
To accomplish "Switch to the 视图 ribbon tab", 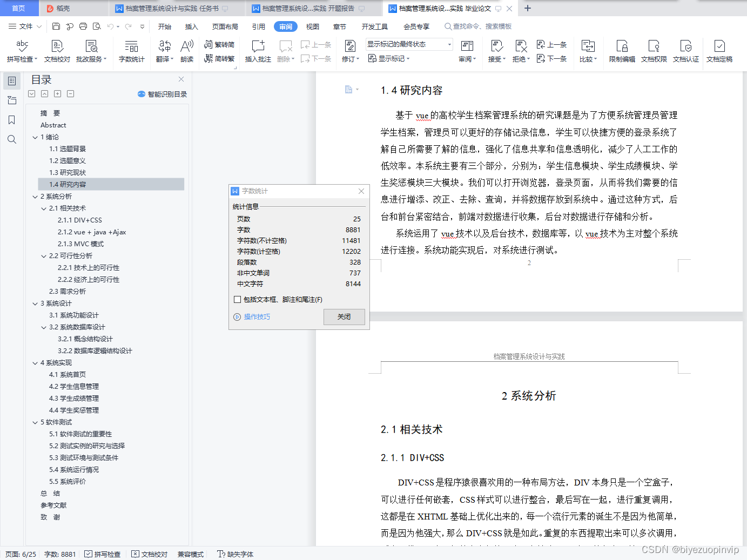I will pos(312,26).
